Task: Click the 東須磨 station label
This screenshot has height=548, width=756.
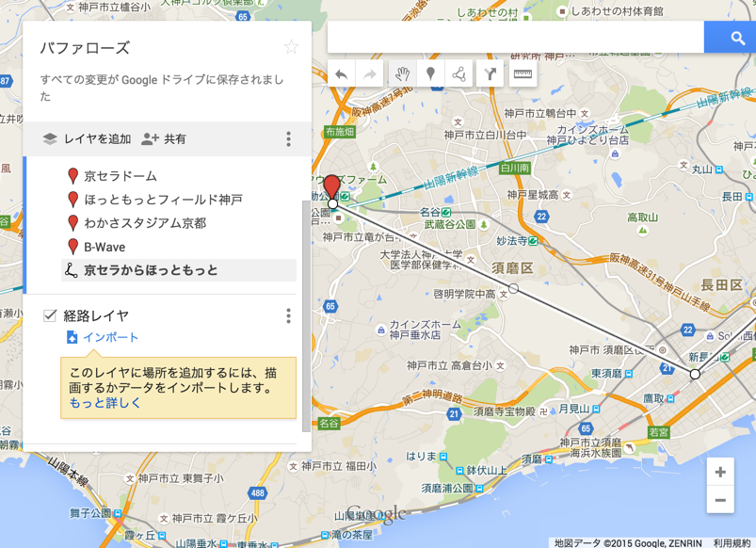Action: pyautogui.click(x=607, y=374)
